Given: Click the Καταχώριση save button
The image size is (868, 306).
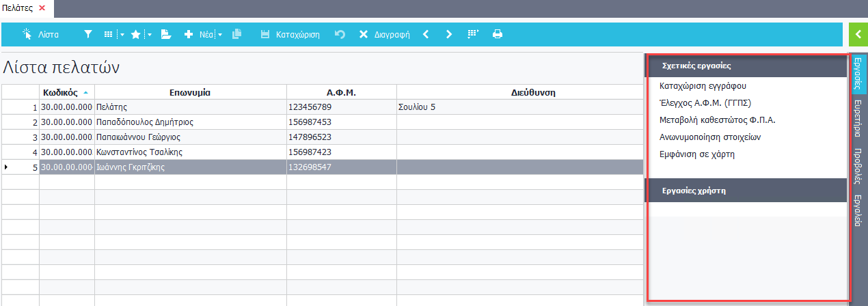Looking at the screenshot, I should (x=290, y=33).
